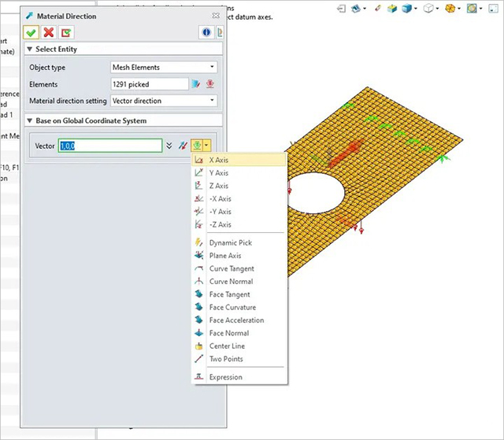Cancel with the red X icon
Viewport: 504px width, 440px height.
click(49, 32)
